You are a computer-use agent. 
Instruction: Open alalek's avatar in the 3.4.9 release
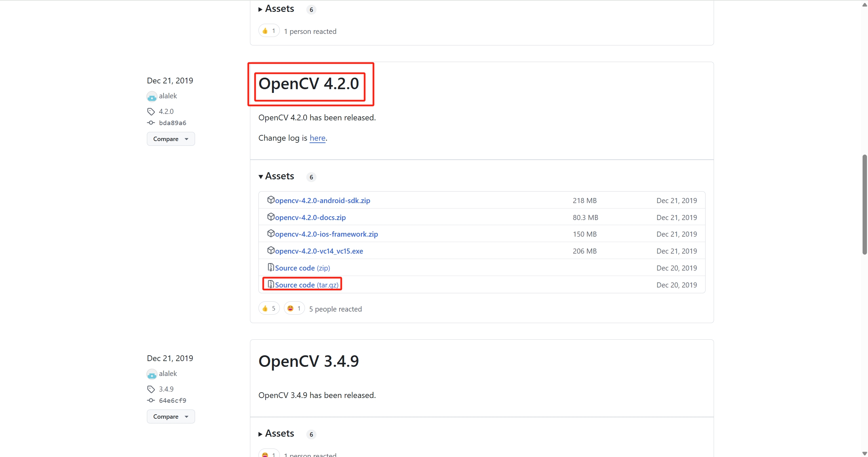click(152, 374)
